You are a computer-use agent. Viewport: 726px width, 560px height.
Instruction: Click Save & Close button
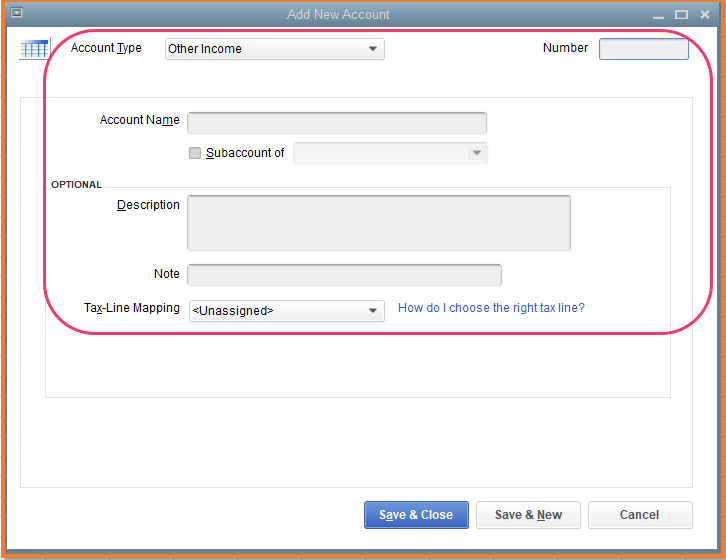pyautogui.click(x=415, y=515)
